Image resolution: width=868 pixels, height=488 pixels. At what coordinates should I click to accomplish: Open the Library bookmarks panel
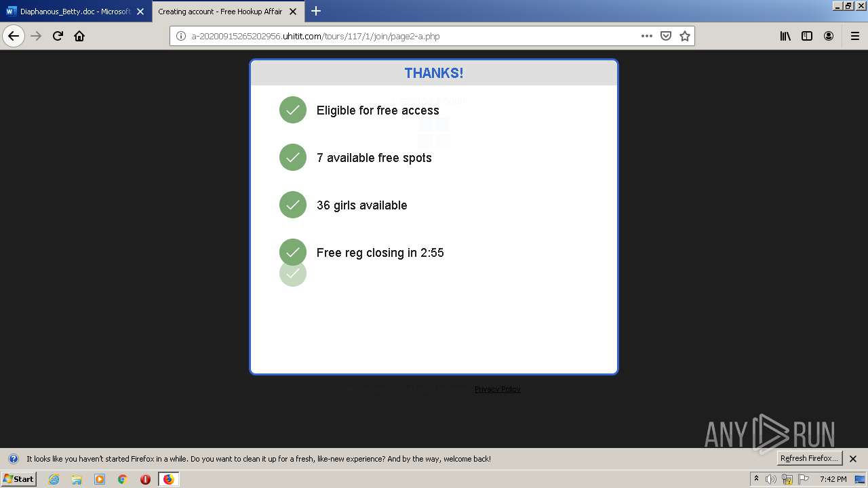coord(785,36)
